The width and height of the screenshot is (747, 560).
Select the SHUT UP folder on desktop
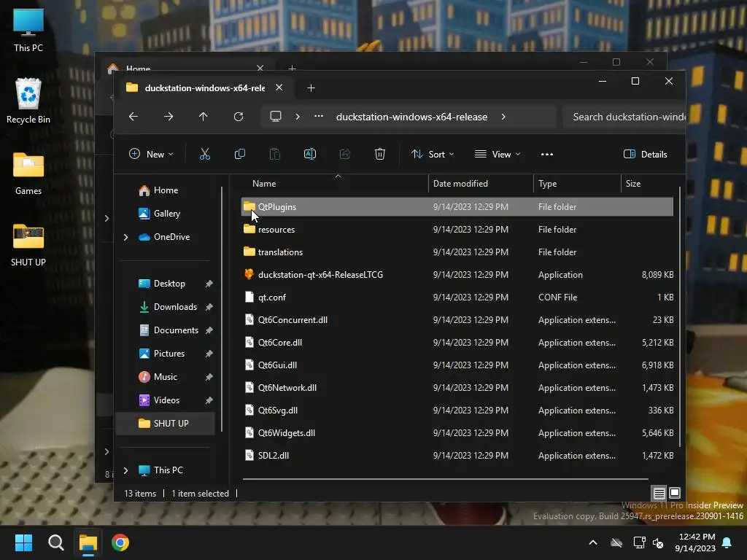pyautogui.click(x=28, y=245)
